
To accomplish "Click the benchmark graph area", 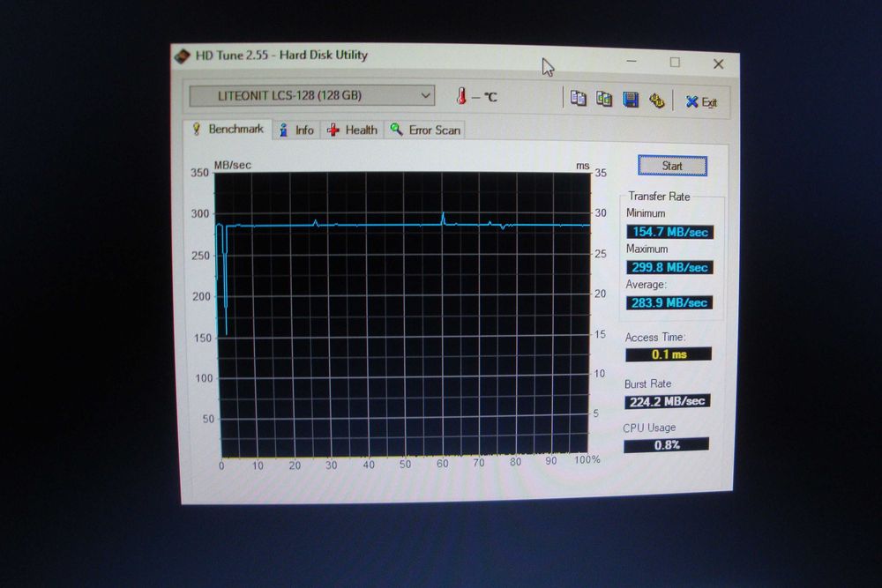I will coord(403,314).
